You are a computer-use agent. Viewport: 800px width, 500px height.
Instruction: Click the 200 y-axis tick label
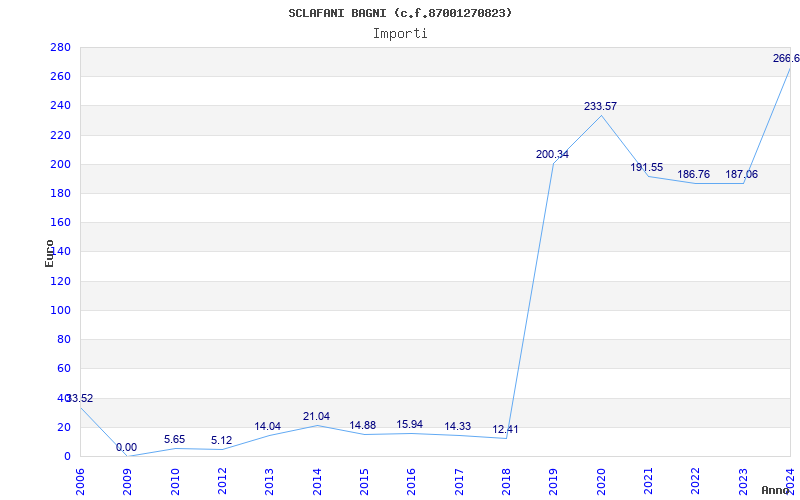pyautogui.click(x=60, y=164)
